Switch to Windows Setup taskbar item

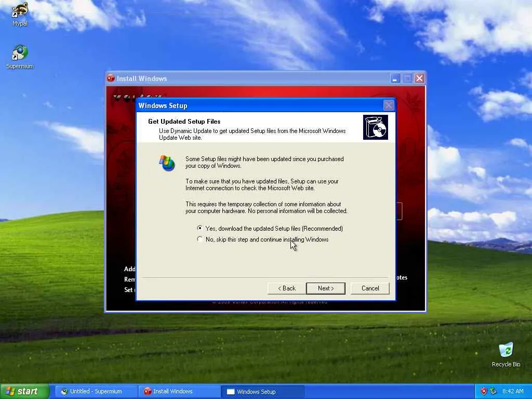(263, 391)
